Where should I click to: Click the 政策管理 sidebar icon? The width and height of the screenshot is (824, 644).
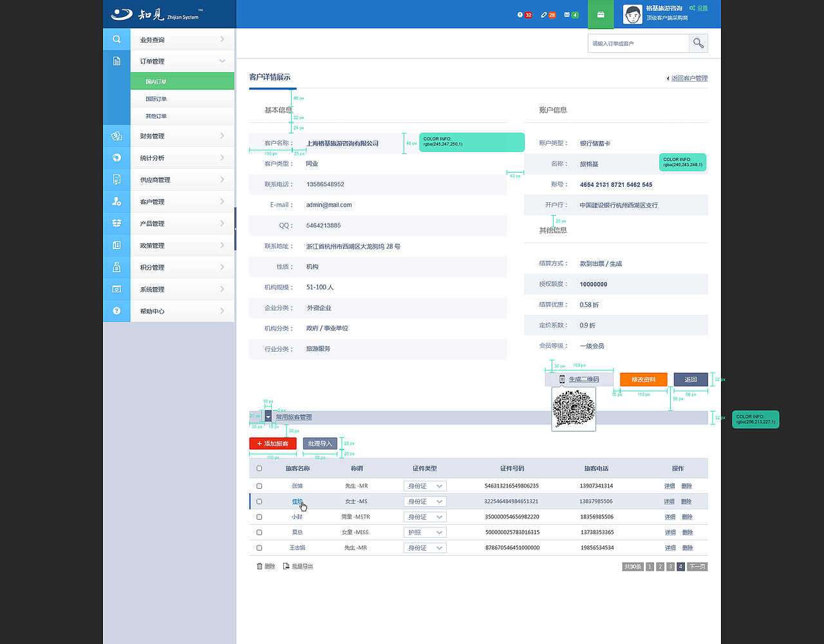pyautogui.click(x=117, y=245)
